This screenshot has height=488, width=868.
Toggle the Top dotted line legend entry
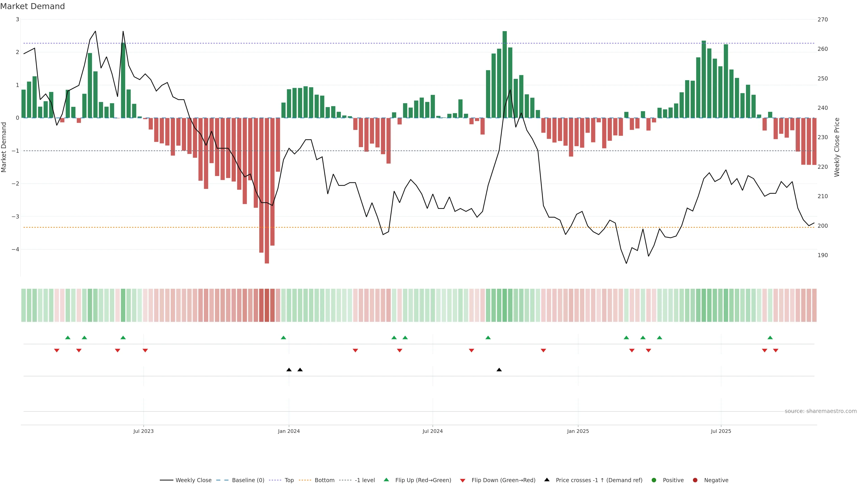point(289,480)
